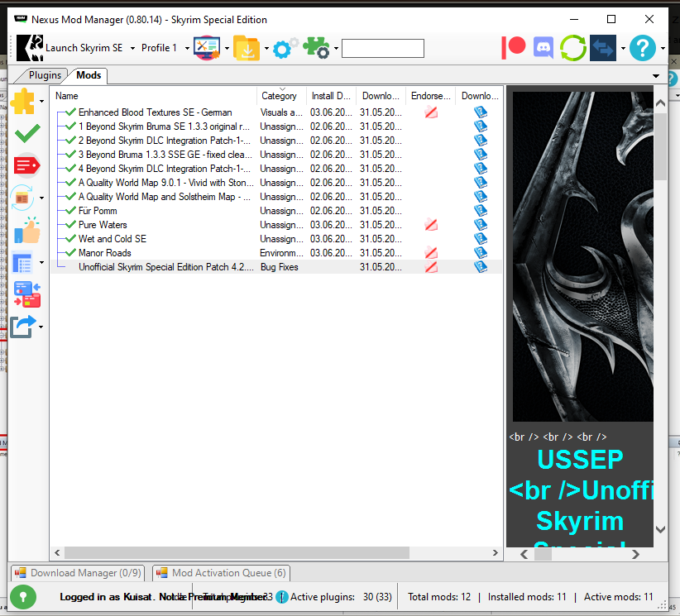Click the Patreon icon in the toolbar
The width and height of the screenshot is (680, 616).
coord(514,47)
